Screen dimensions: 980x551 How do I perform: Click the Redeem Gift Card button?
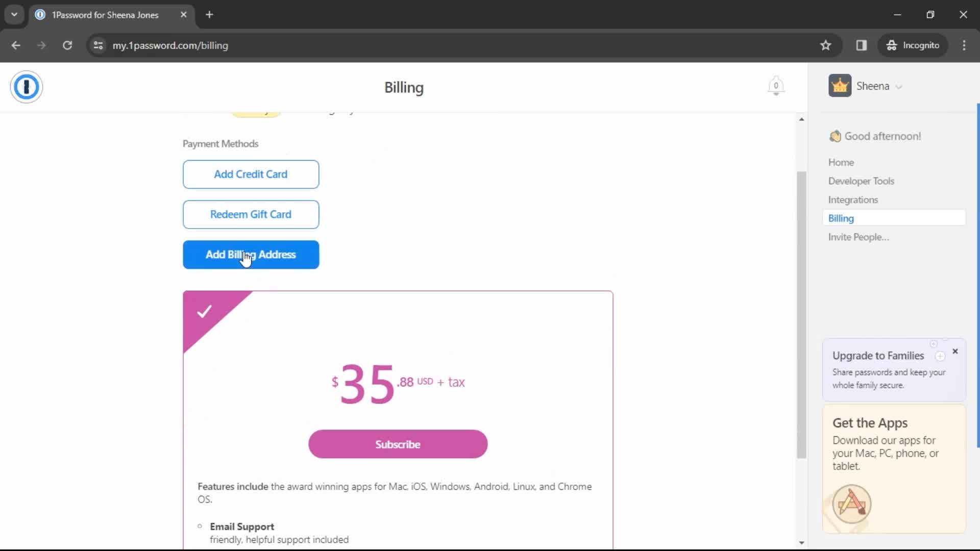(251, 214)
